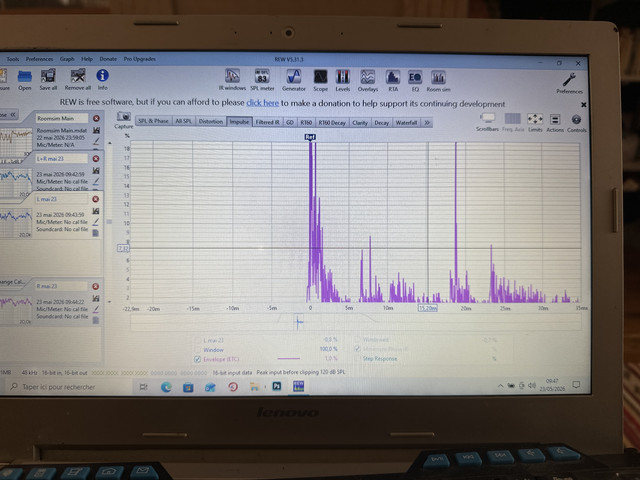Remove the L mai 23 measurement
640x480 pixels.
tap(96, 199)
